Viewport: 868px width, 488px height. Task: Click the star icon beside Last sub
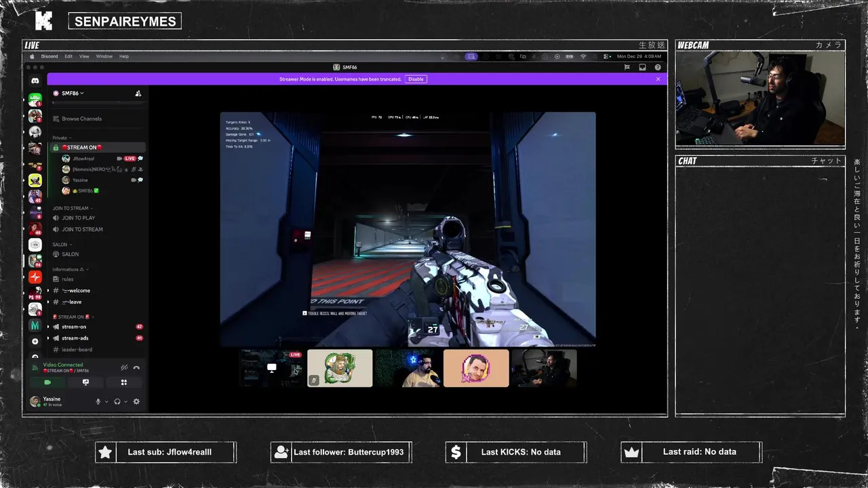tap(105, 452)
